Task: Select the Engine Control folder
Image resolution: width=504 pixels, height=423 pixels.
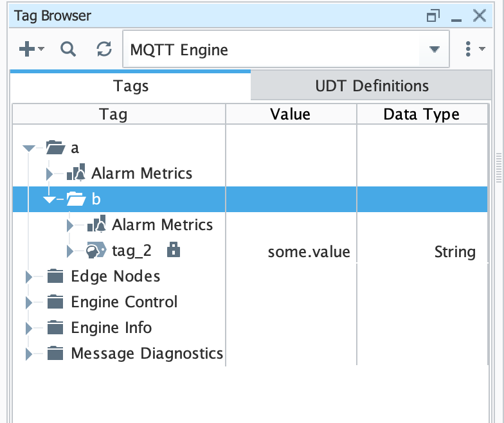Action: point(123,302)
